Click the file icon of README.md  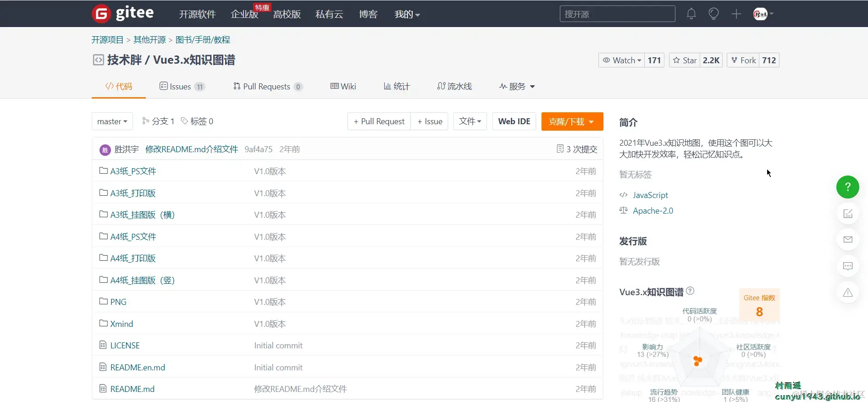pos(103,388)
